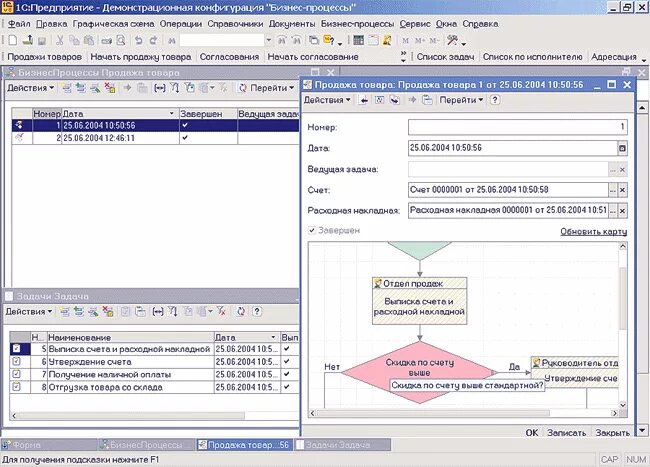Click the binoculars Find icon beside search field

[172, 41]
